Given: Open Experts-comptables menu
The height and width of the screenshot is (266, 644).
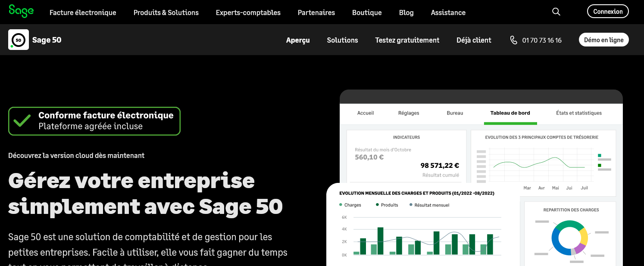Looking at the screenshot, I should (x=248, y=12).
